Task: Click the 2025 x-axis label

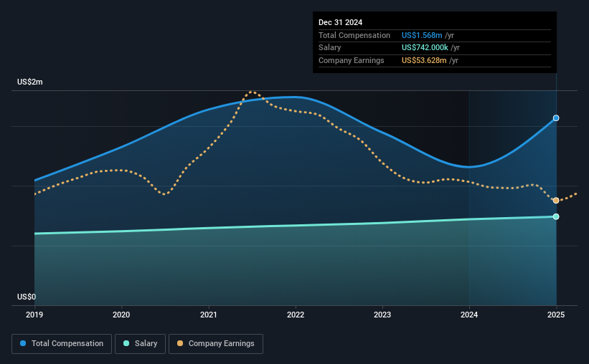Action: 556,315
